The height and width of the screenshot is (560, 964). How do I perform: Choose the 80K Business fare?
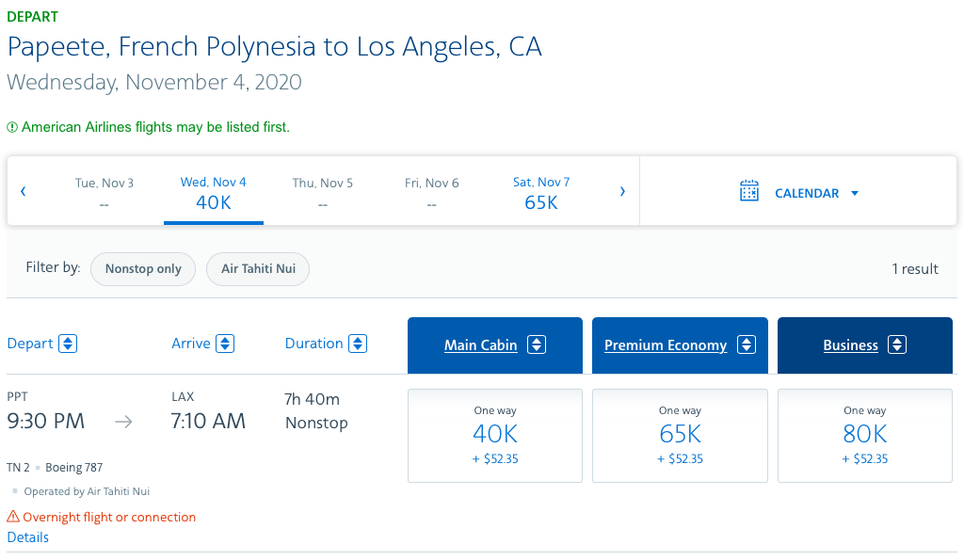[x=865, y=435]
